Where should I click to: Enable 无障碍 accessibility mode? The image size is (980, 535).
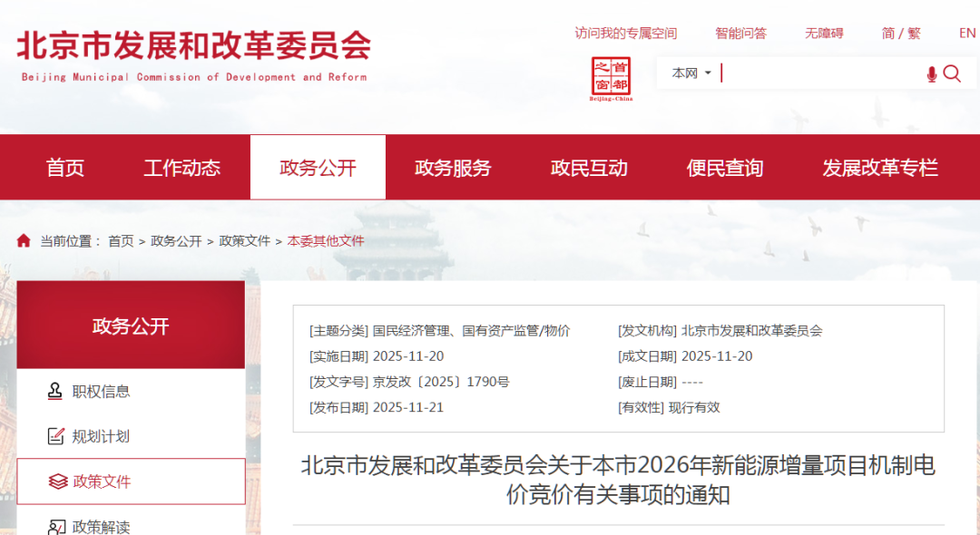[x=823, y=33]
